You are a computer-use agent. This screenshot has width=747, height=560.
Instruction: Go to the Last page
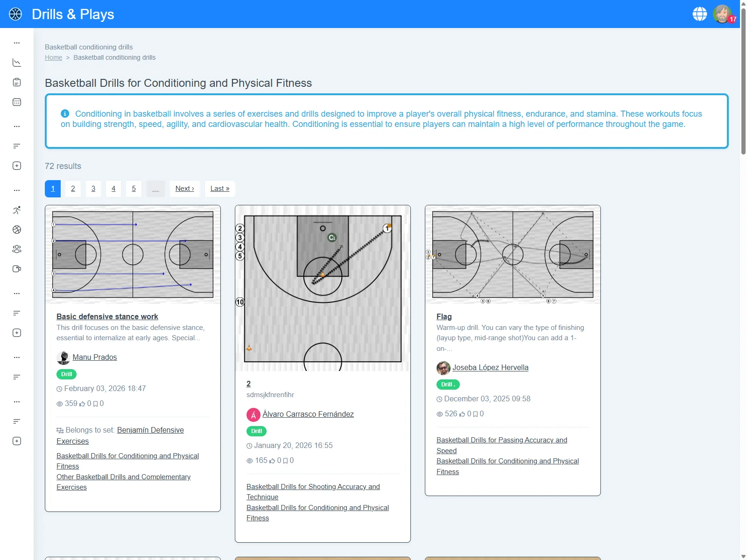click(x=219, y=189)
